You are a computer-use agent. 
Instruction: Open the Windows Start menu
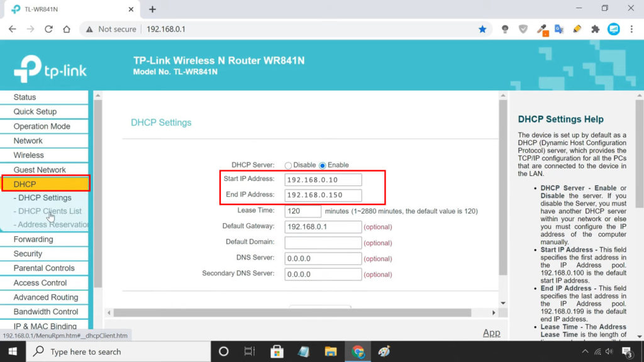tap(13, 352)
